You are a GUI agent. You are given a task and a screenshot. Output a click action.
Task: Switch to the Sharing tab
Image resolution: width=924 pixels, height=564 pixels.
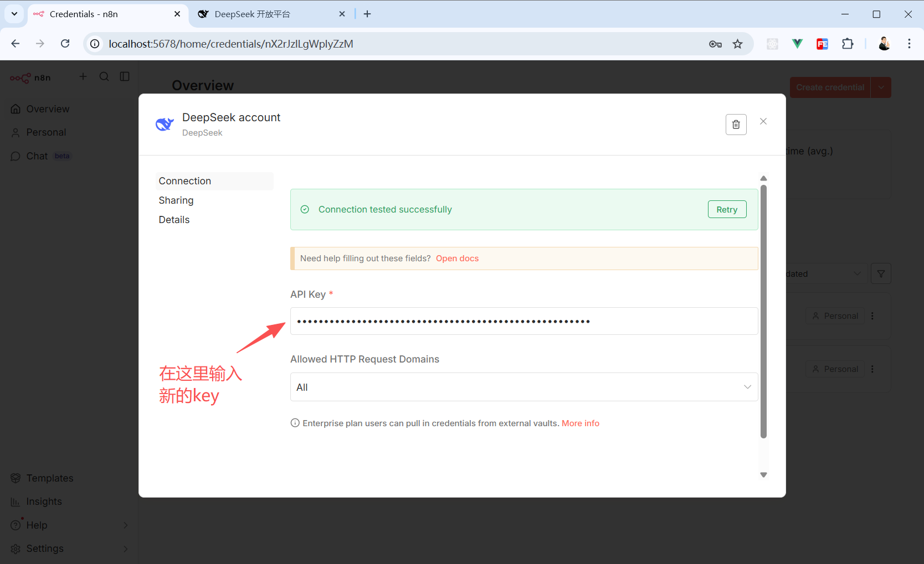(176, 200)
